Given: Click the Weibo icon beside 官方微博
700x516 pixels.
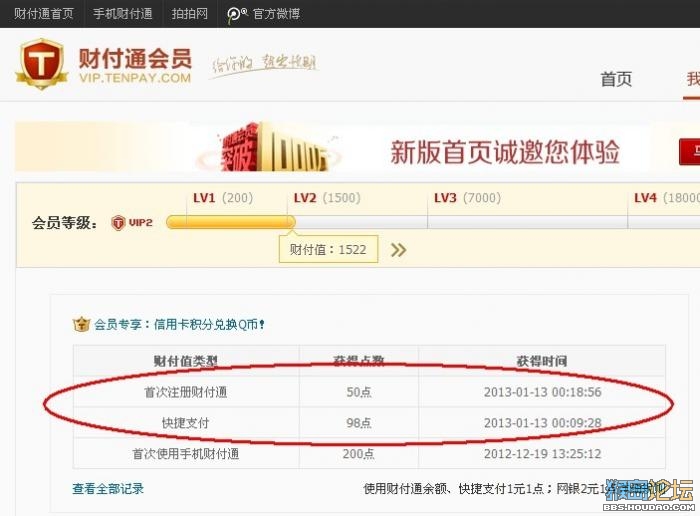Looking at the screenshot, I should pos(237,15).
